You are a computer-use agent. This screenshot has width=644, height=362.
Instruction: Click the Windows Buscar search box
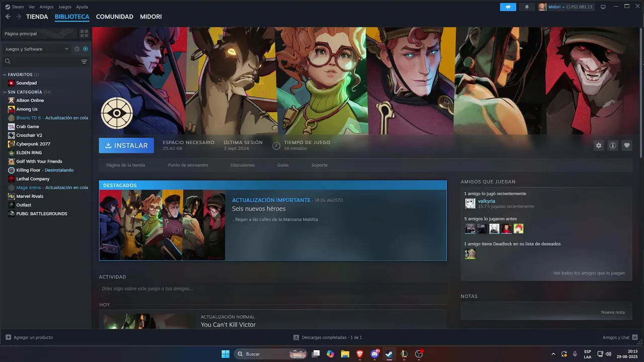pos(272,354)
